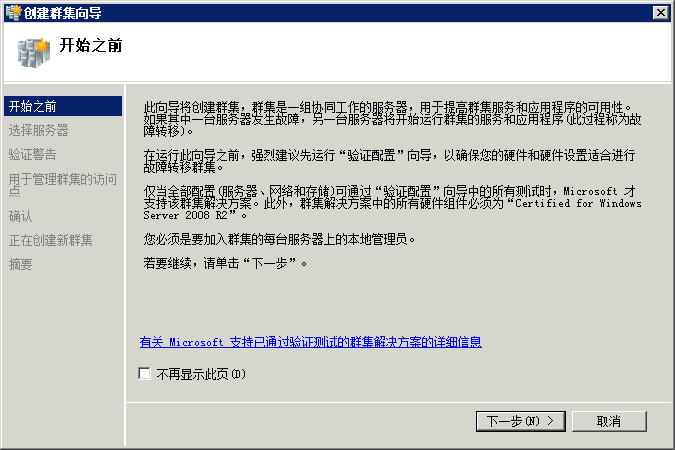675x450 pixels.
Task: Tick the 不再显示此页 checkbox
Action: point(145,373)
